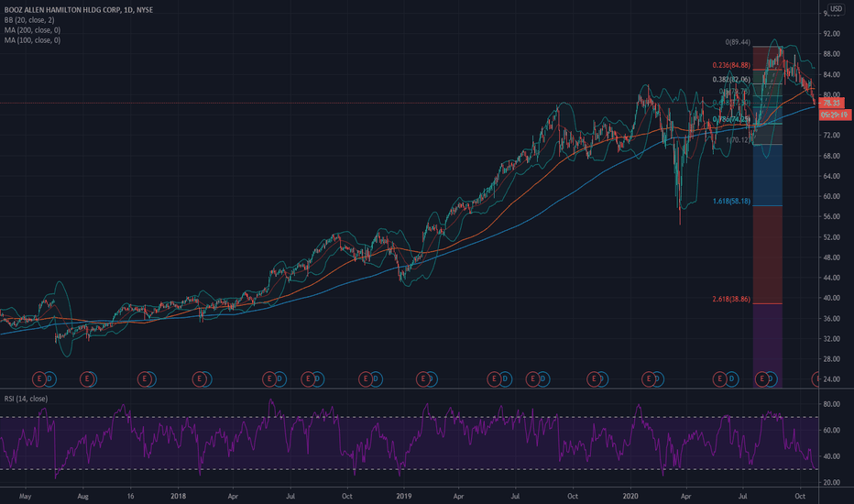
Task: Select the May 2020 earnings E marker
Action: 719,378
